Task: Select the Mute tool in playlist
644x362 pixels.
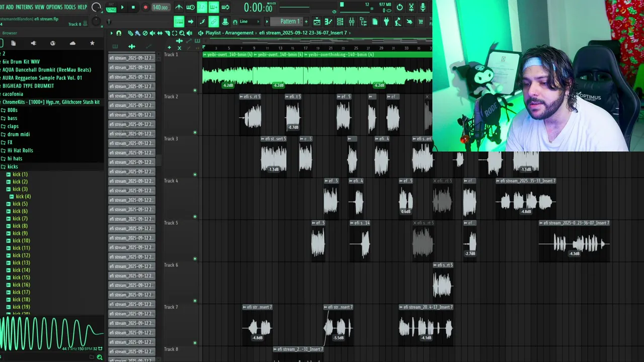Action: [152, 33]
